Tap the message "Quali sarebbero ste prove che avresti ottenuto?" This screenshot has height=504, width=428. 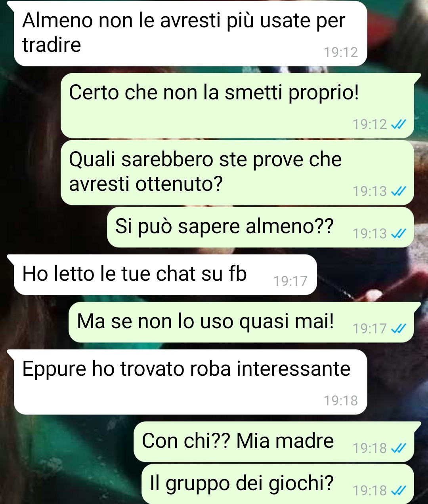click(x=237, y=173)
